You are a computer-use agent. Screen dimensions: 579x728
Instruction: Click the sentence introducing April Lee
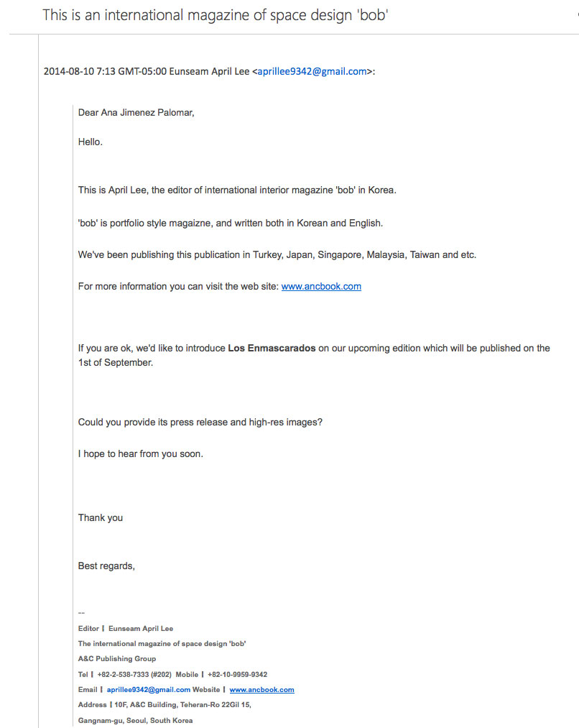pos(237,190)
